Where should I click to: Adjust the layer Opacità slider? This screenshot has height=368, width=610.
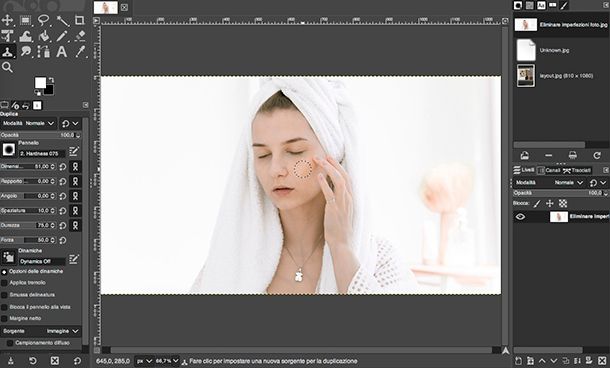[560, 193]
